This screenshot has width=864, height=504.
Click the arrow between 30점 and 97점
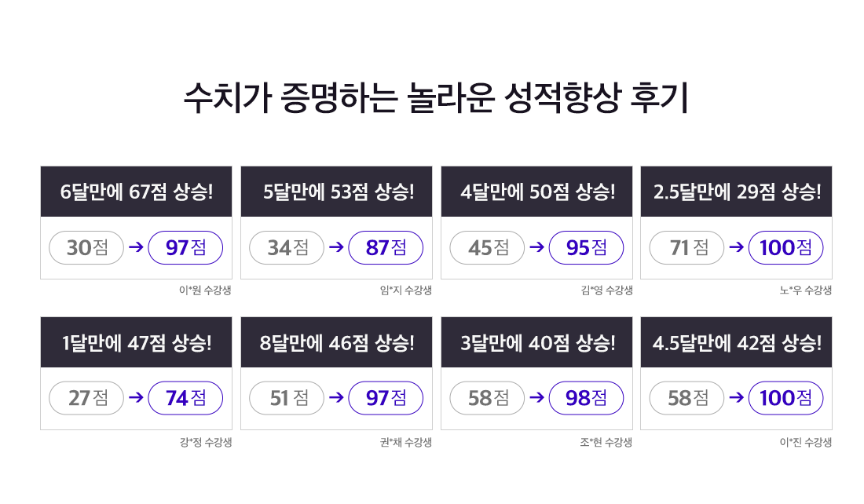tap(136, 247)
